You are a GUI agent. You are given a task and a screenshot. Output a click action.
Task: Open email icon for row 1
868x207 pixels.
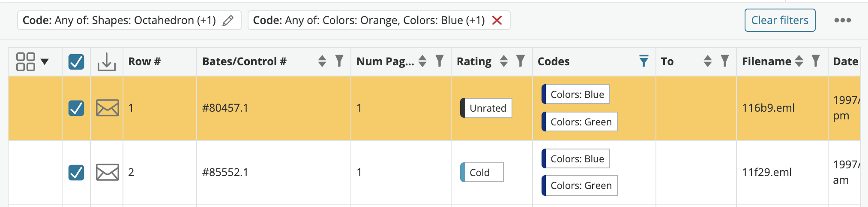[x=107, y=108]
